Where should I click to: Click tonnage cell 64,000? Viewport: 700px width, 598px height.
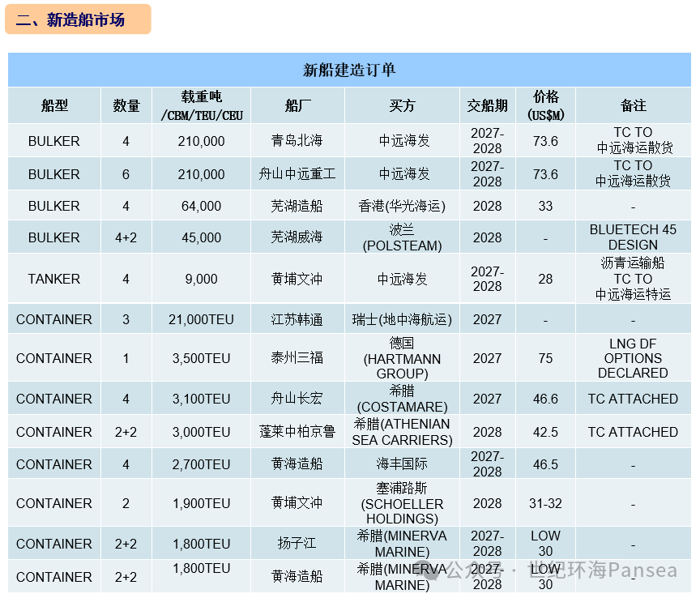(202, 206)
